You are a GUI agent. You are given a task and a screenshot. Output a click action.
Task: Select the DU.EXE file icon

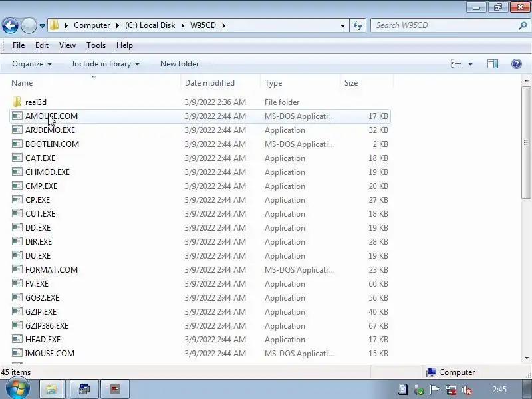pyautogui.click(x=17, y=255)
